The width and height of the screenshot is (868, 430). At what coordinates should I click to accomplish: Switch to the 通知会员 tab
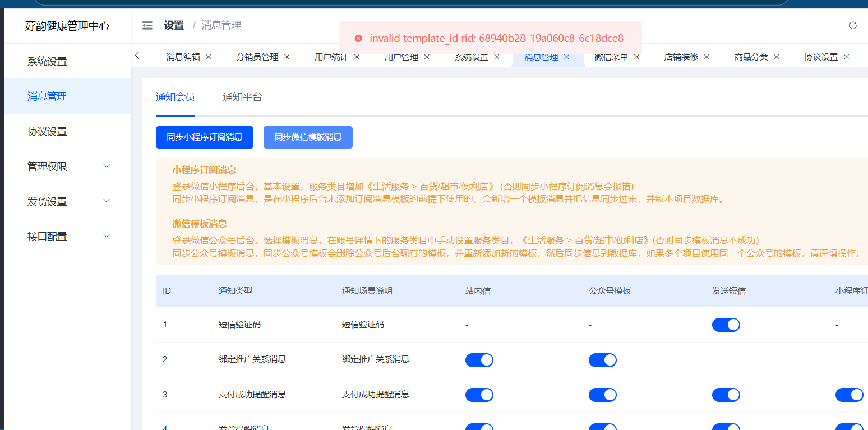pos(176,97)
